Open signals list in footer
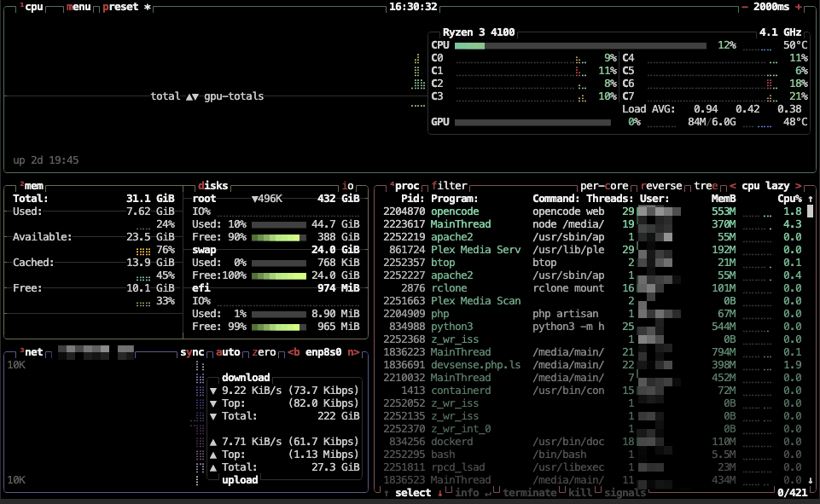The height and width of the screenshot is (504, 820). 625,493
